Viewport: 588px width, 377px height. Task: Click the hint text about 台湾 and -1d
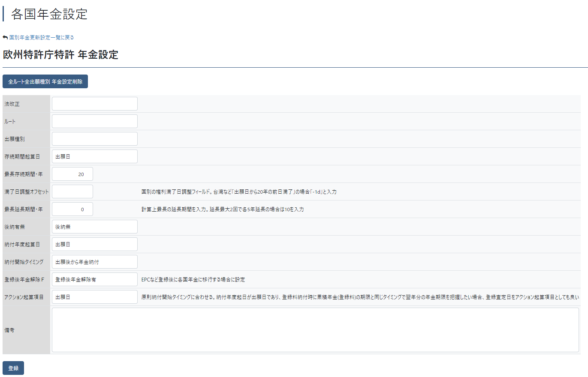pyautogui.click(x=239, y=192)
